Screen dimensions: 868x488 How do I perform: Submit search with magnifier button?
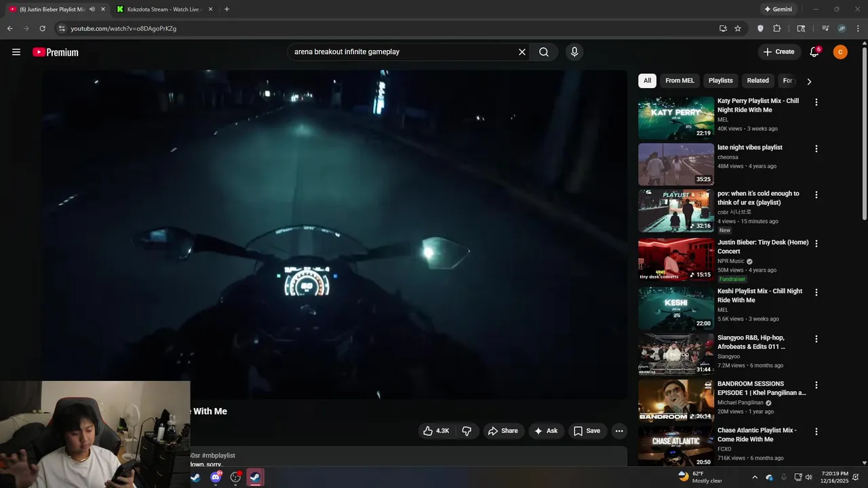click(x=544, y=52)
